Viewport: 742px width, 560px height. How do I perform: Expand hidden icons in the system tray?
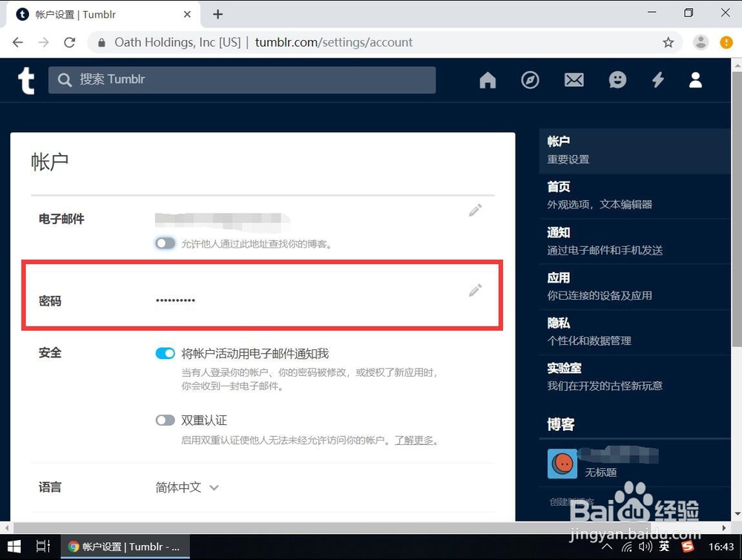(x=606, y=547)
